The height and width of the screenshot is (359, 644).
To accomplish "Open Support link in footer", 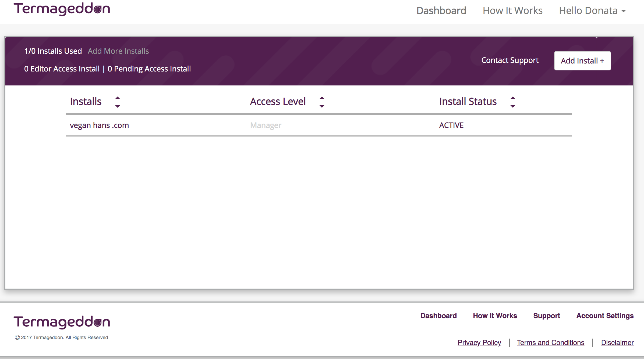I will coord(546,316).
